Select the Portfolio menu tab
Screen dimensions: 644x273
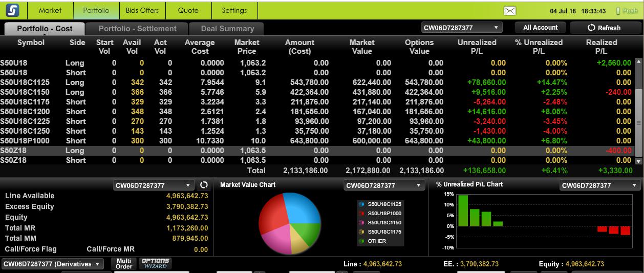(x=96, y=10)
